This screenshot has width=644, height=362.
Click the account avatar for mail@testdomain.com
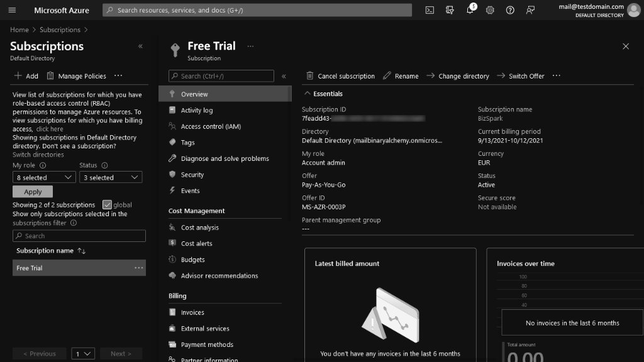634,10
